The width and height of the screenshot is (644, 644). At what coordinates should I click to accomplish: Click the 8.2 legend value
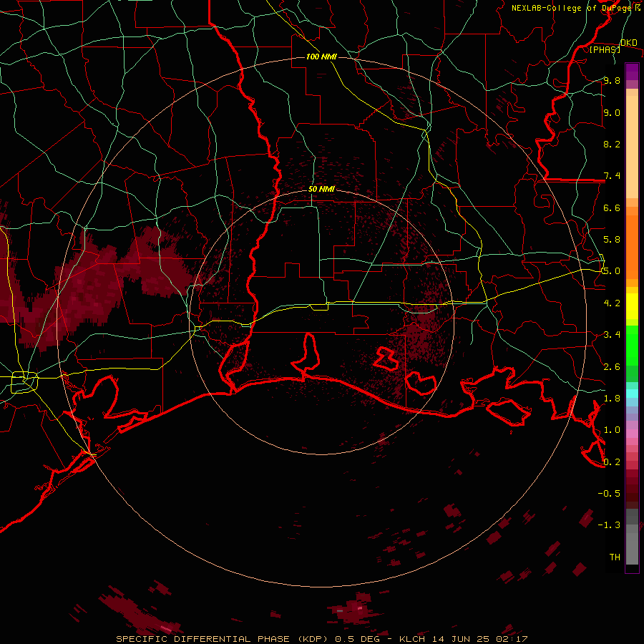pos(612,144)
